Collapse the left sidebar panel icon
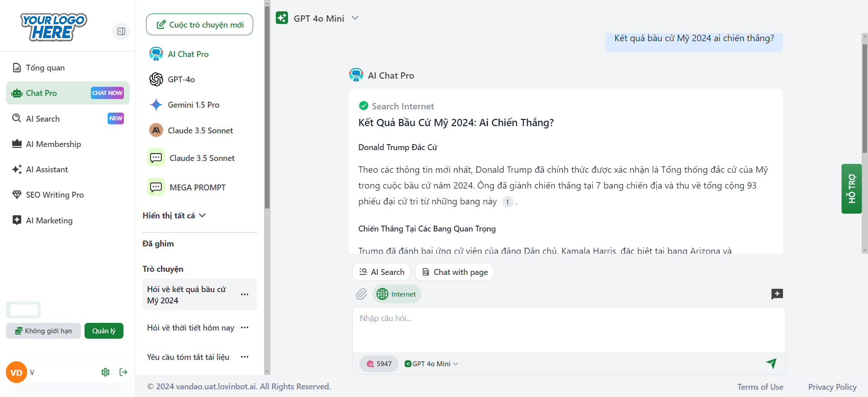The image size is (868, 397). (121, 31)
